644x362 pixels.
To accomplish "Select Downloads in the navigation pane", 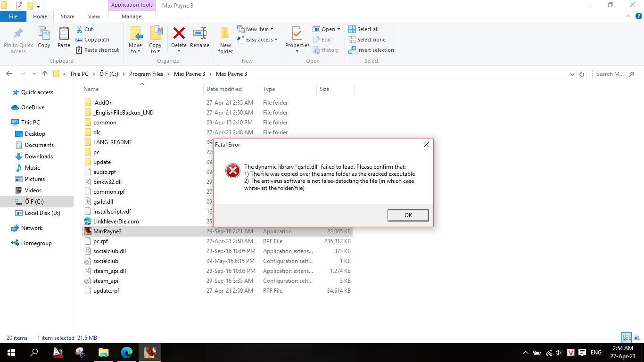I will tap(39, 156).
